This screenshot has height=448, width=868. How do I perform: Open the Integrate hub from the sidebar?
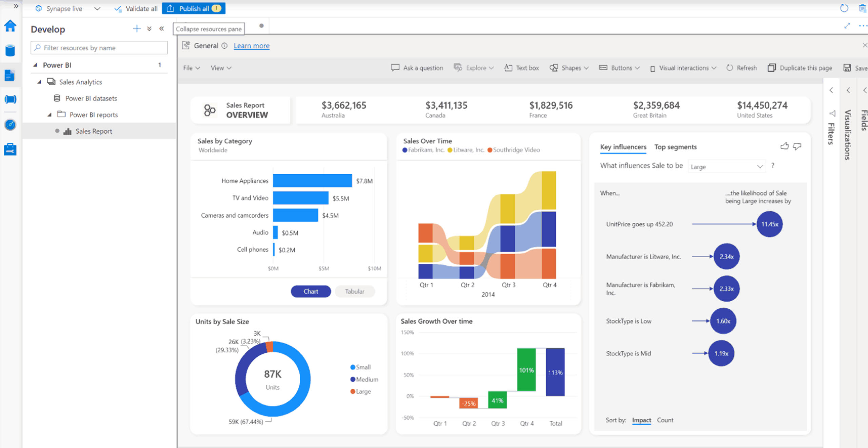(11, 99)
